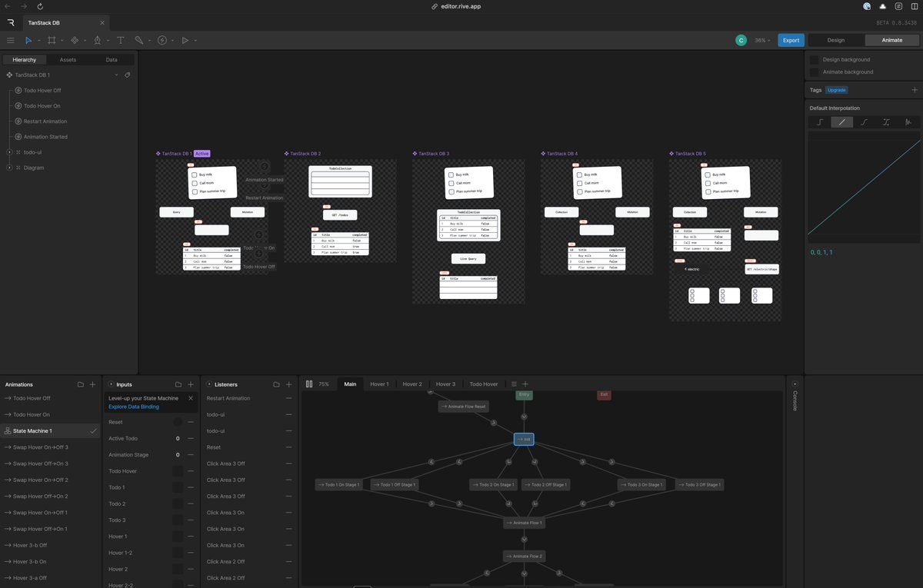This screenshot has width=923, height=588.
Task: Toggle Hover 2 input checkbox
Action: [x=178, y=569]
